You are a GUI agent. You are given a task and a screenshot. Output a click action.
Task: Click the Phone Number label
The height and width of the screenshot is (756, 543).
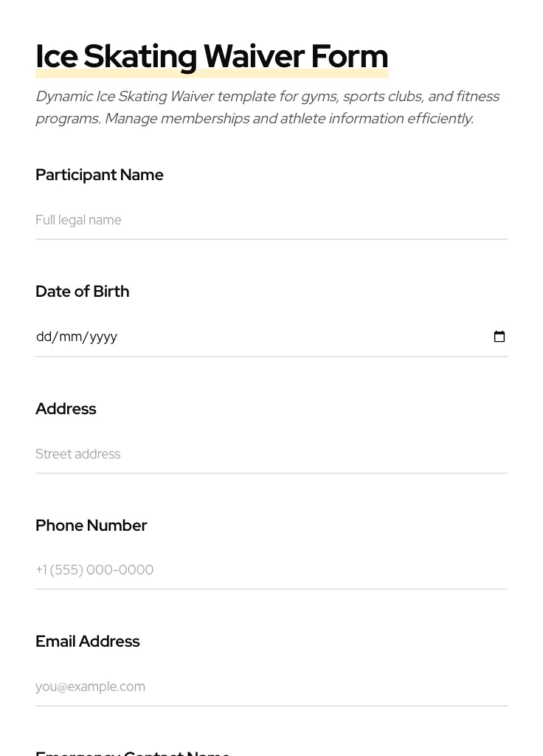point(91,526)
